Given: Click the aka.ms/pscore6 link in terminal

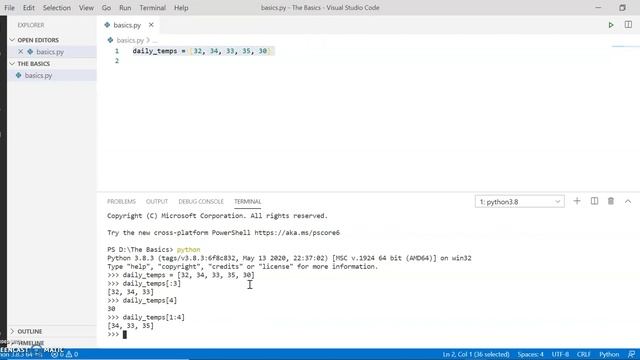Looking at the screenshot, I should point(297,233).
